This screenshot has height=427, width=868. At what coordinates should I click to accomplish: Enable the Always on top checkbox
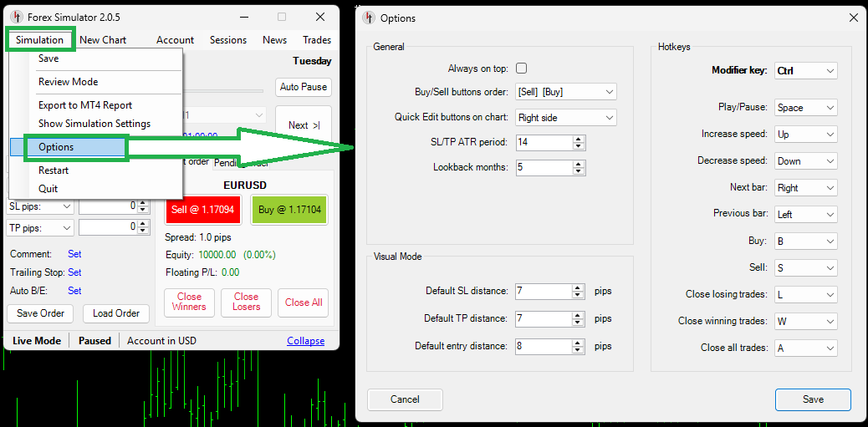[522, 69]
